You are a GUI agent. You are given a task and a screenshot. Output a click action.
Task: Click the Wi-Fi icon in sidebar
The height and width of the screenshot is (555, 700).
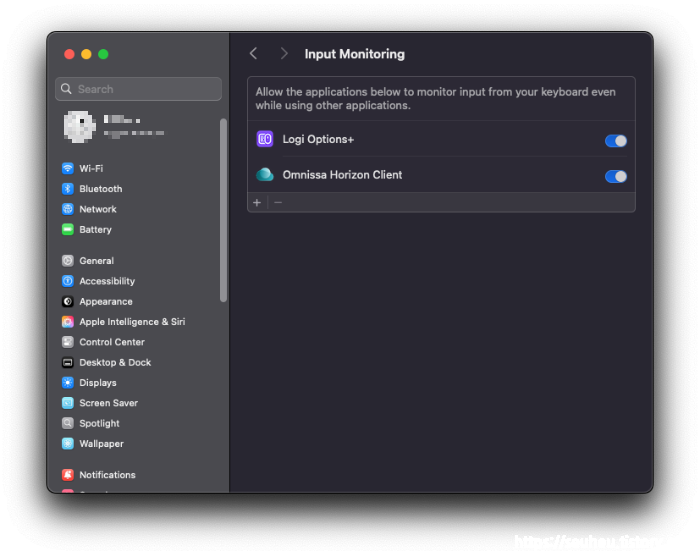[x=67, y=168]
